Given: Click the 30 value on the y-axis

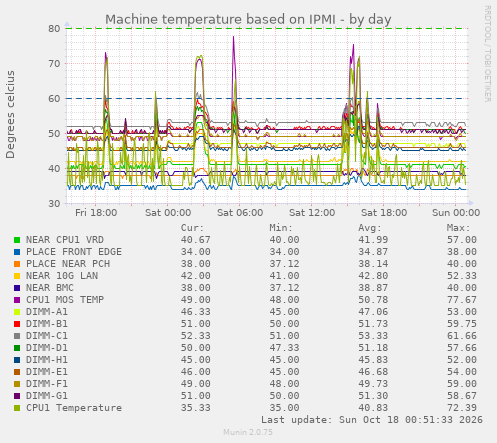Looking at the screenshot, I should 54,204.
